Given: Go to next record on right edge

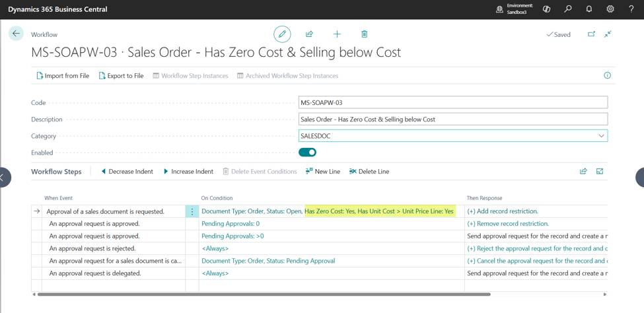Looking at the screenshot, I should coord(640,178).
